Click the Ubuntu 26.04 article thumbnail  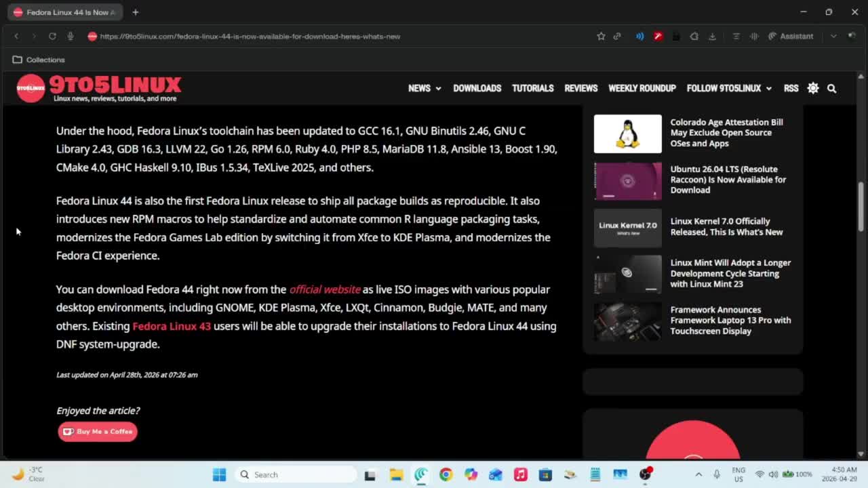click(627, 181)
